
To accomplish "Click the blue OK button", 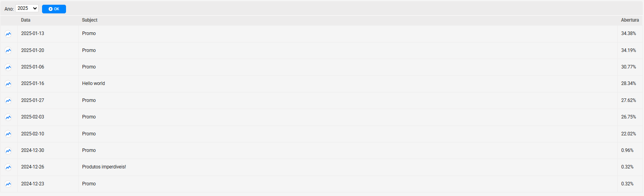I will tap(54, 9).
